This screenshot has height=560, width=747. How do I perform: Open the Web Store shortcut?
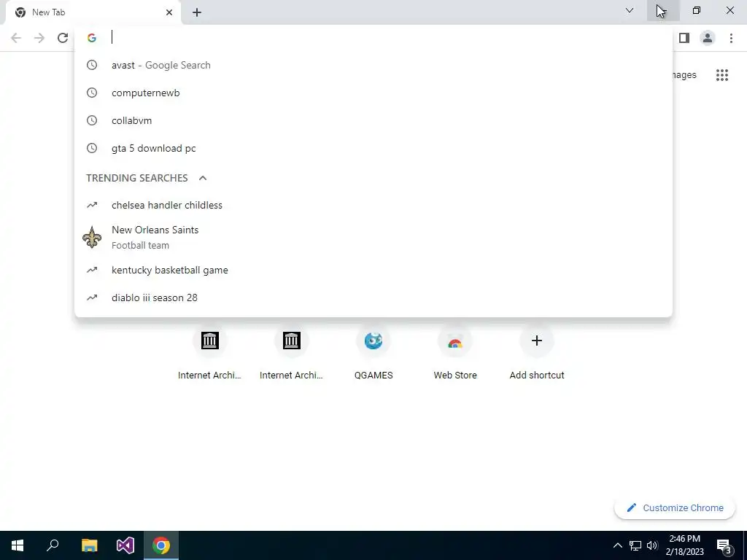click(x=455, y=354)
